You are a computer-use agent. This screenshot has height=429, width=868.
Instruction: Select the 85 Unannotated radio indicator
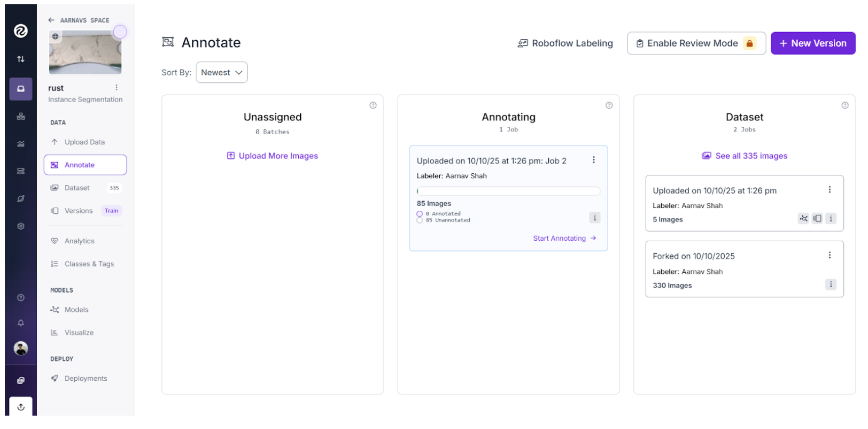(x=420, y=220)
